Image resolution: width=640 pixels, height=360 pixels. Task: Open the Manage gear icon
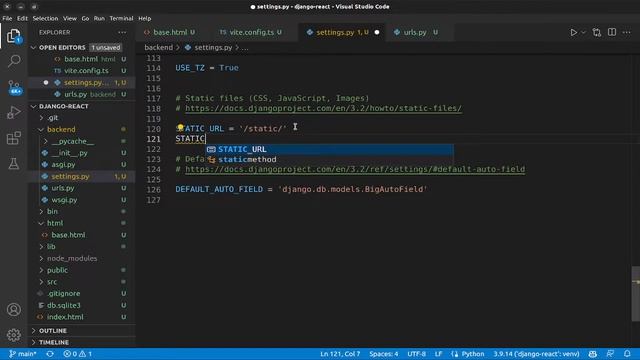tap(14, 335)
